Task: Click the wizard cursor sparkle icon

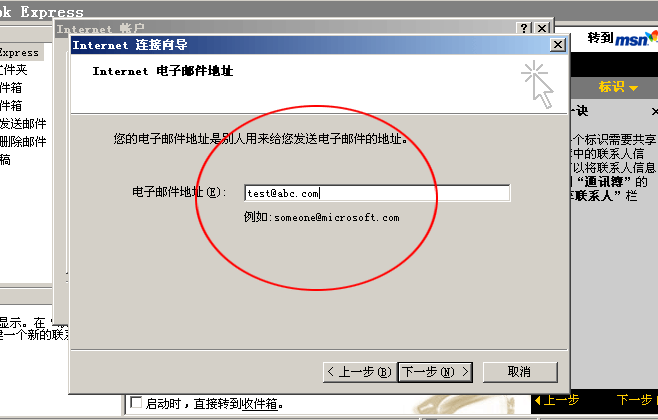Action: tap(538, 84)
